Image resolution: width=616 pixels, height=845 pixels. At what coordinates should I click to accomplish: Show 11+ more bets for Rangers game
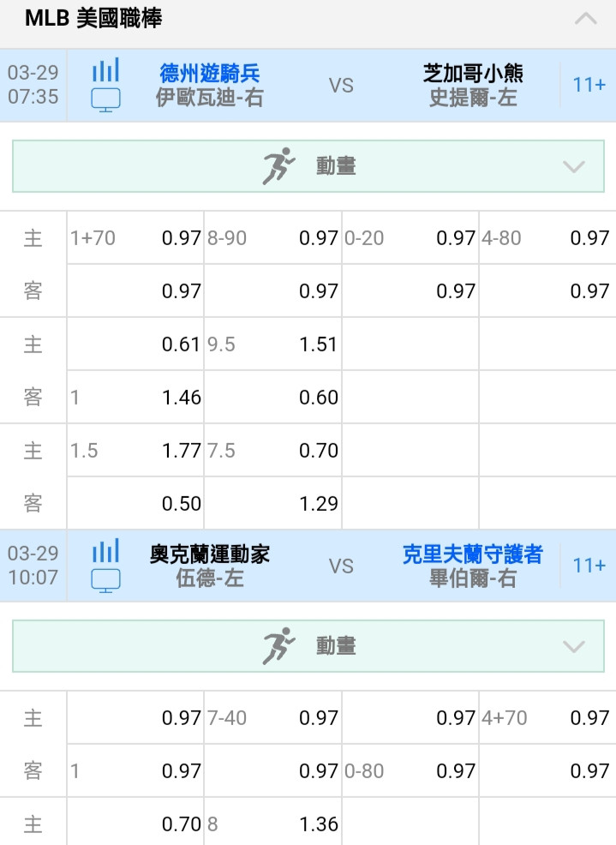(589, 85)
